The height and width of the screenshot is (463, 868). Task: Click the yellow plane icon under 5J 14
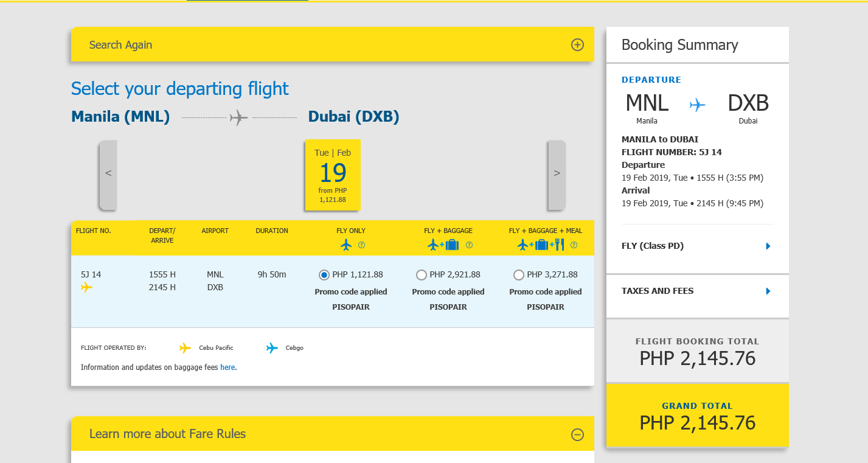click(86, 287)
